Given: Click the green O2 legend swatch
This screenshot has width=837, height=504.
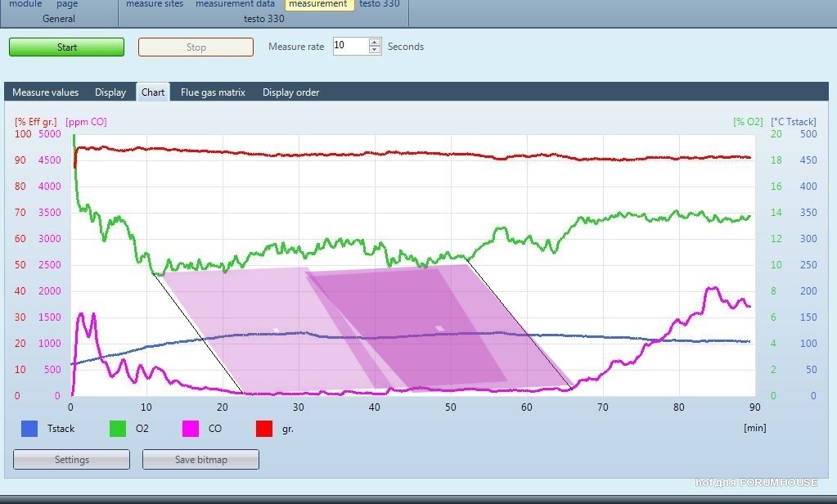Looking at the screenshot, I should pyautogui.click(x=118, y=429).
